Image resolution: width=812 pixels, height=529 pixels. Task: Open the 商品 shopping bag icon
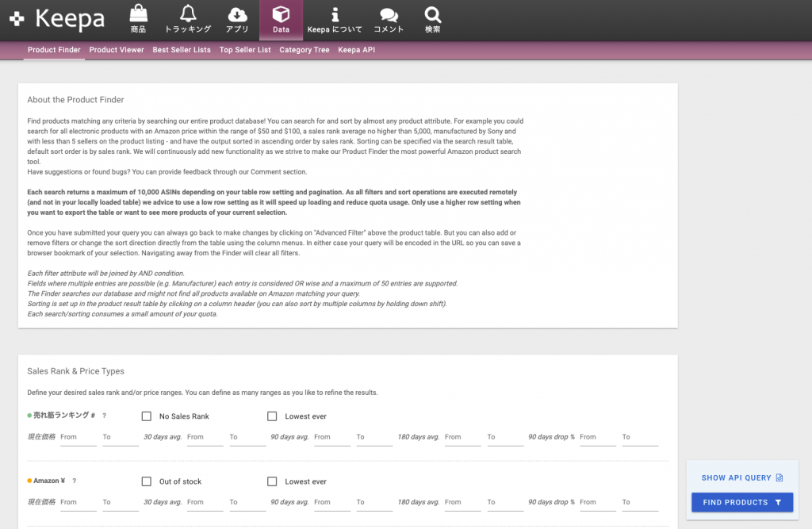coord(138,15)
